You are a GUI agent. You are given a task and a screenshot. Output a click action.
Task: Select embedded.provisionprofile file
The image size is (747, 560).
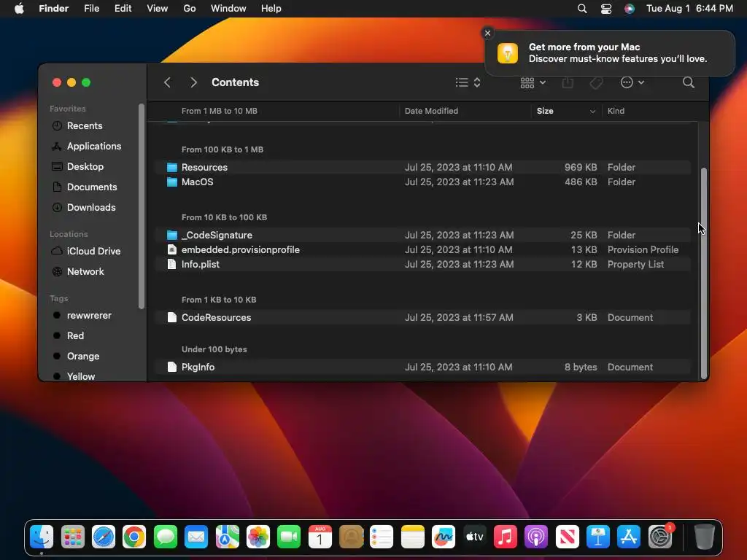pos(423,249)
